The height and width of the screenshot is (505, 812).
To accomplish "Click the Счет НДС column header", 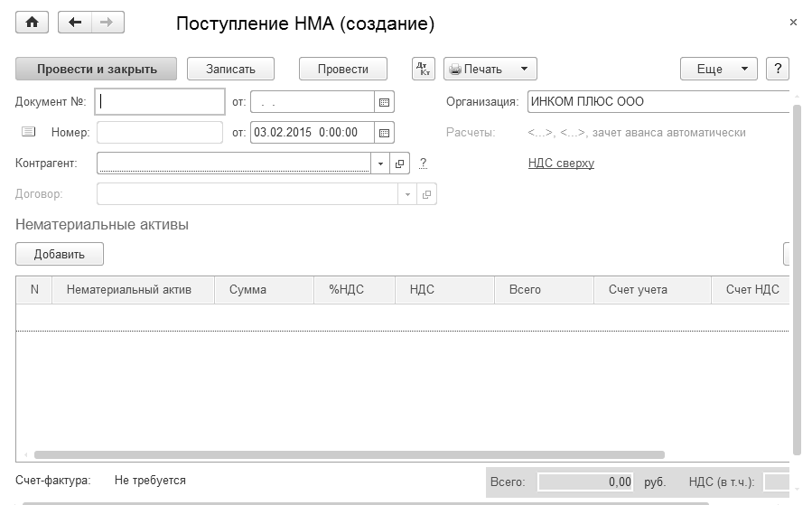I will point(751,290).
